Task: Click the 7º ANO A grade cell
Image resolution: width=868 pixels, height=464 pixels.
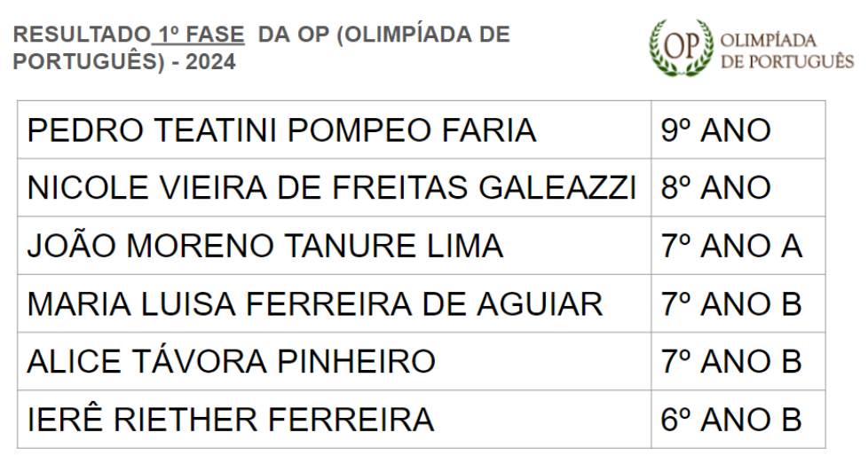Action: click(x=738, y=246)
